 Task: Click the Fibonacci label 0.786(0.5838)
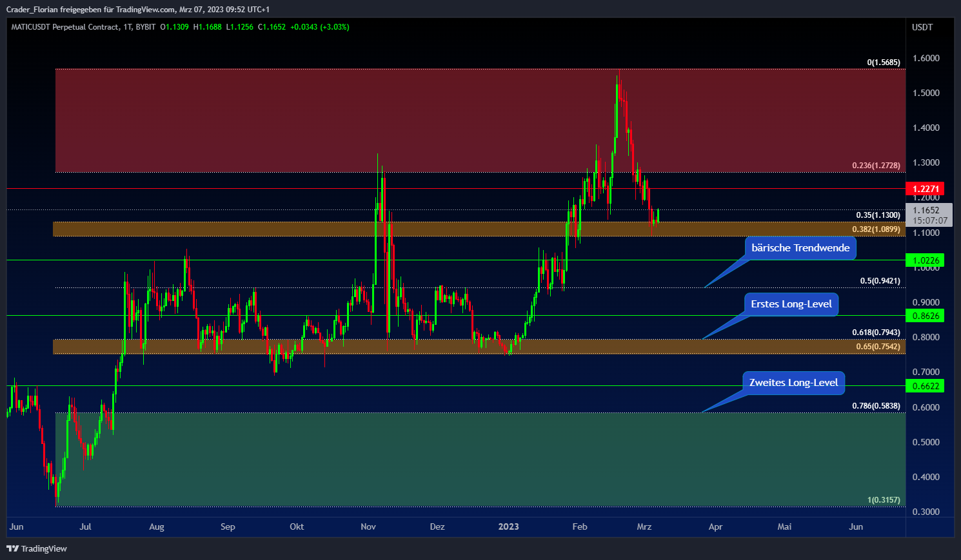(876, 406)
